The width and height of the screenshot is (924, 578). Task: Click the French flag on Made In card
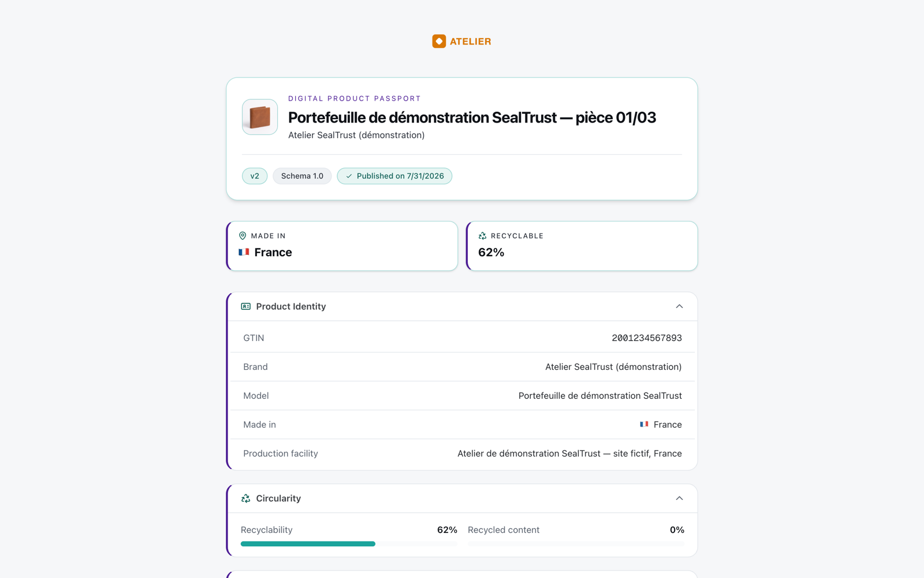pos(244,252)
